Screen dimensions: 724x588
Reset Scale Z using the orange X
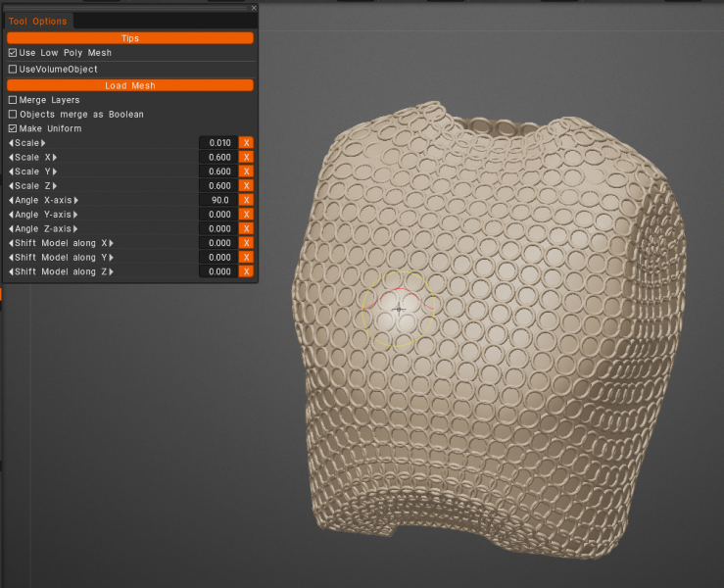[246, 186]
